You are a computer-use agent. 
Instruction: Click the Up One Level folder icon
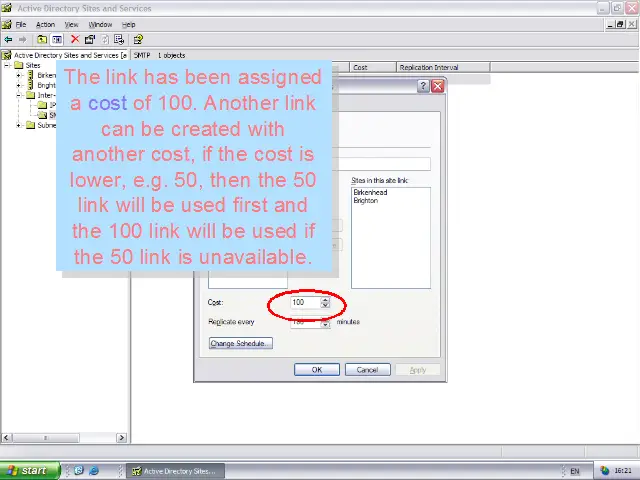click(x=42, y=39)
